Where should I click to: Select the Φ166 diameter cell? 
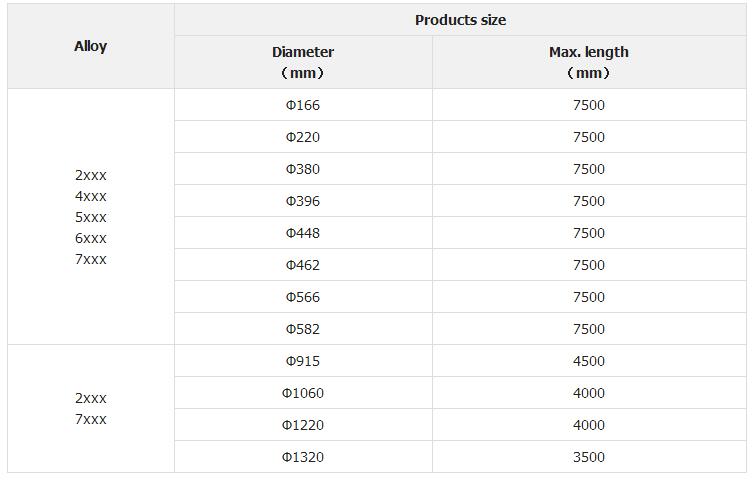303,105
